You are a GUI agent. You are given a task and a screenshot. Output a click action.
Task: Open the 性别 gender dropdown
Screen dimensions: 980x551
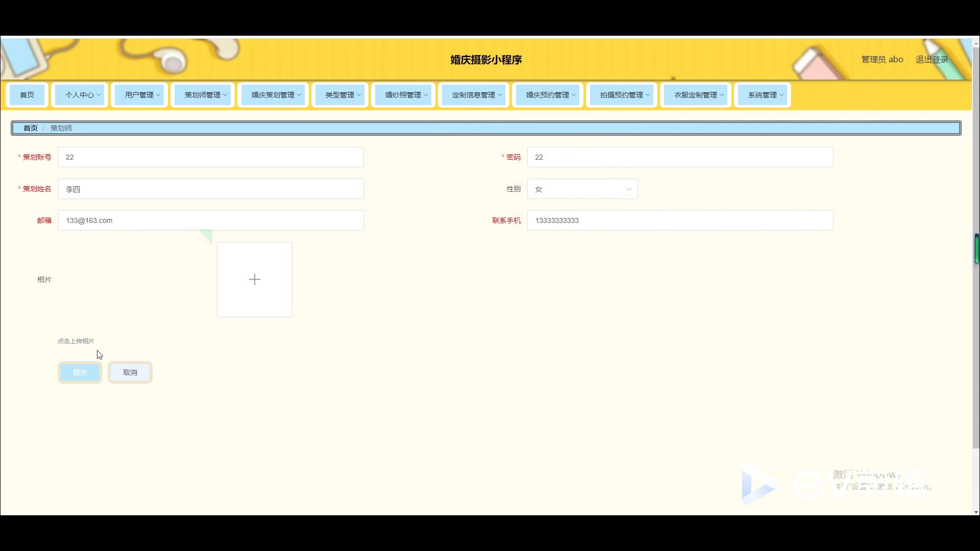(x=582, y=189)
